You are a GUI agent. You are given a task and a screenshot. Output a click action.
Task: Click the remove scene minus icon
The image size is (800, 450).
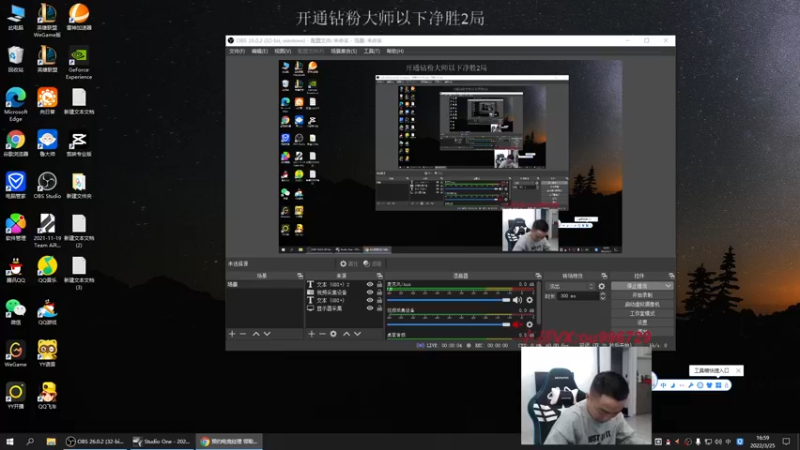243,334
